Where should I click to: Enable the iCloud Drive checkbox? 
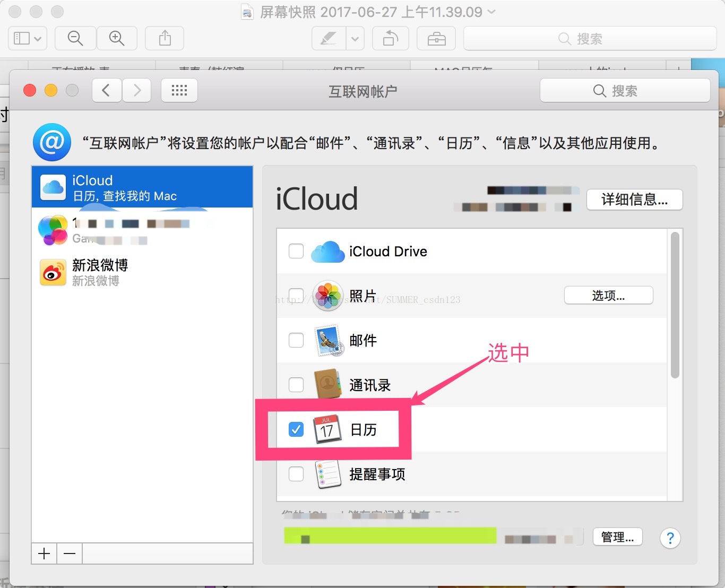click(x=296, y=251)
